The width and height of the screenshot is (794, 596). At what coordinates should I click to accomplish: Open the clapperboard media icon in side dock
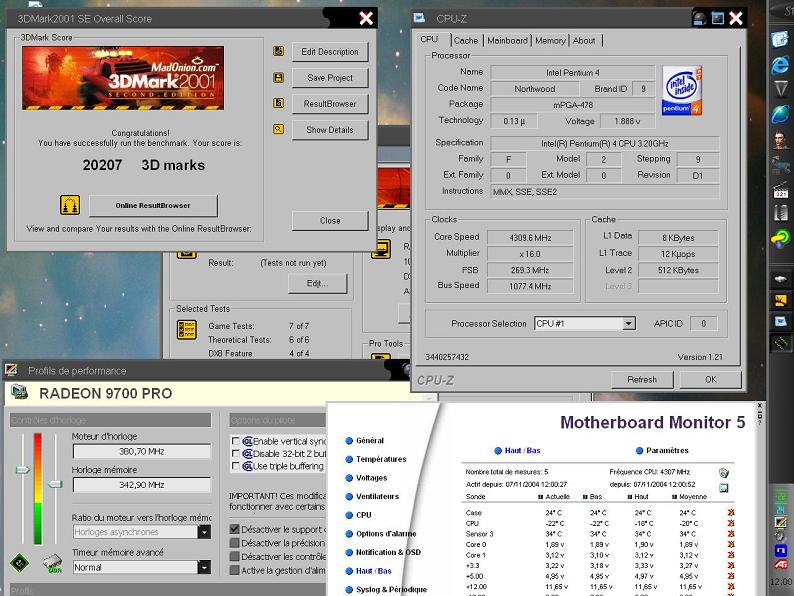(x=780, y=189)
